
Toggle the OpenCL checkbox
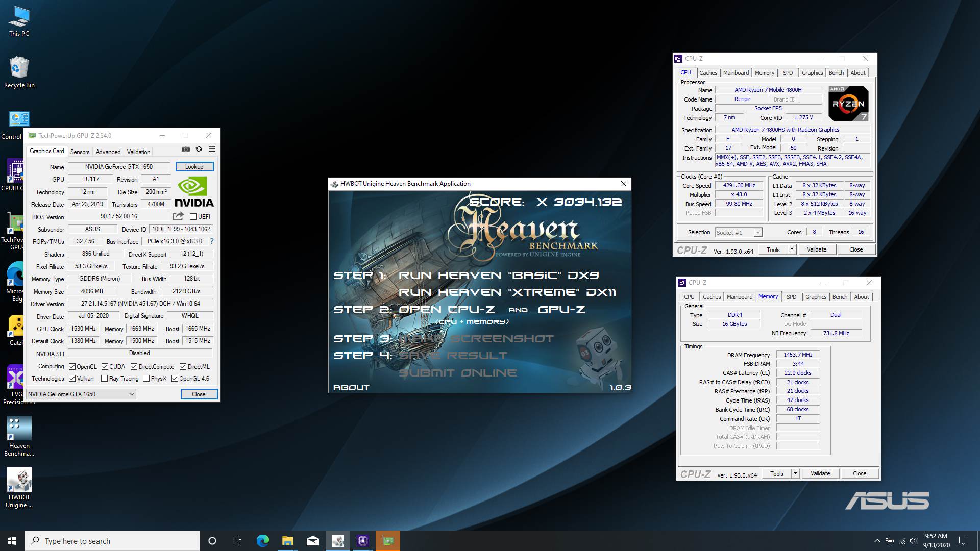(72, 367)
